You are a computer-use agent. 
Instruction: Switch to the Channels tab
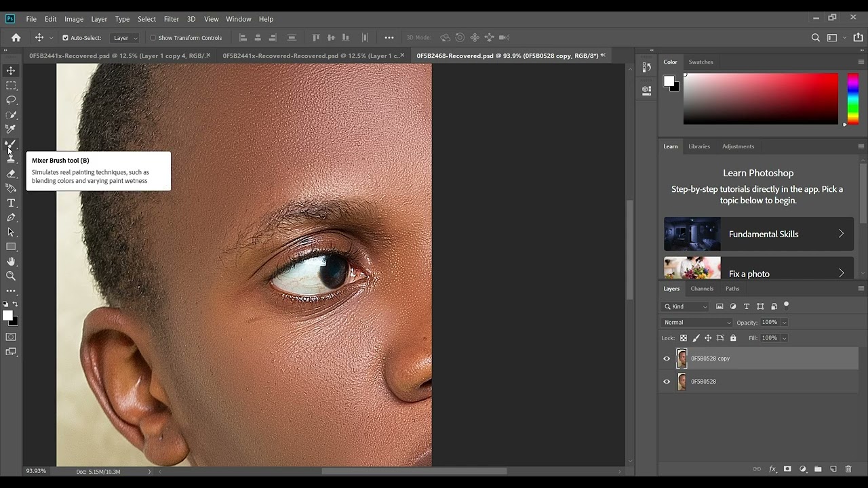coord(702,288)
